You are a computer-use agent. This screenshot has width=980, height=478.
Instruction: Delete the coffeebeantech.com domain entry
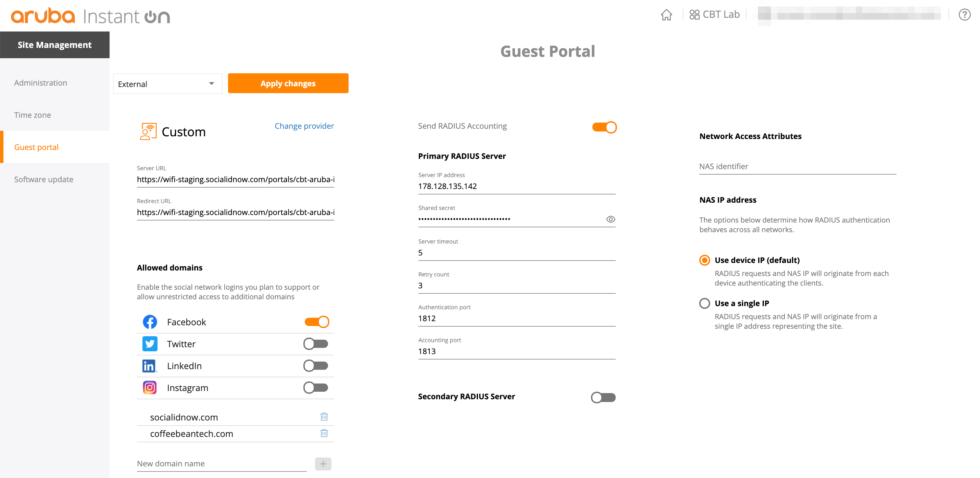324,433
